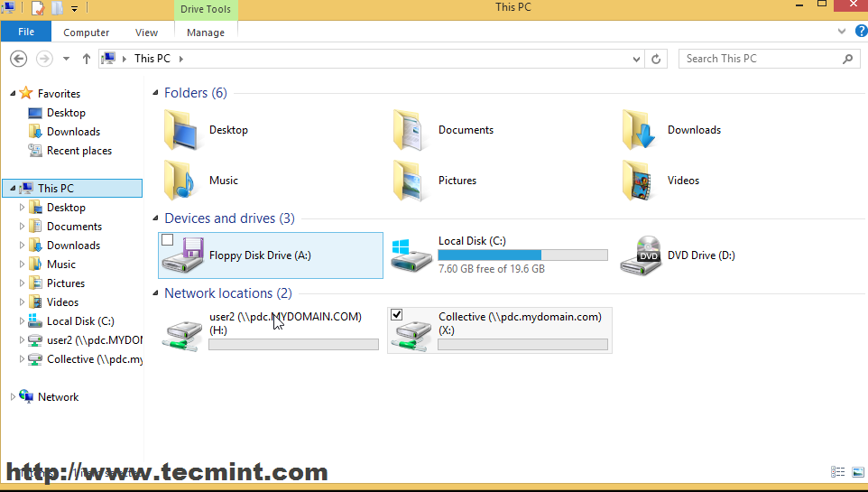This screenshot has height=492, width=868.
Task: Click the Favorites star icon in sidebar
Action: coord(25,93)
